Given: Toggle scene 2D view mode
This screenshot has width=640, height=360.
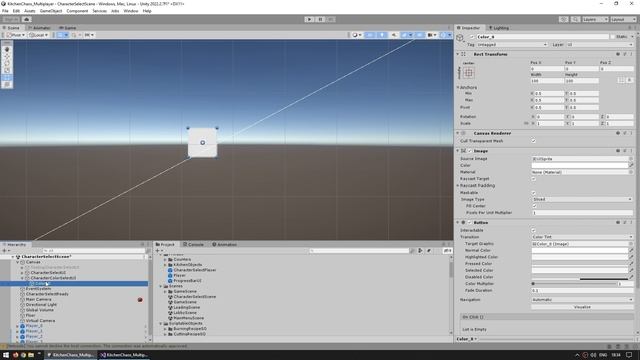Looking at the screenshot, I should coord(370,35).
